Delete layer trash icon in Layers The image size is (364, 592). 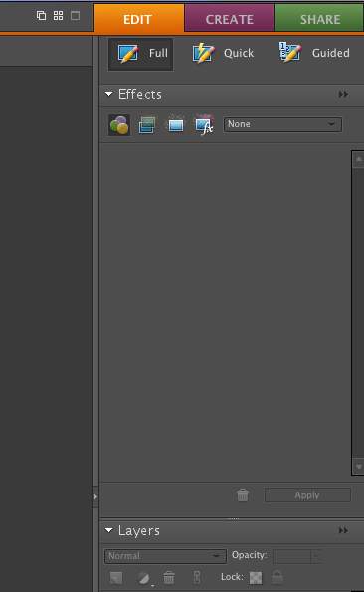[169, 577]
